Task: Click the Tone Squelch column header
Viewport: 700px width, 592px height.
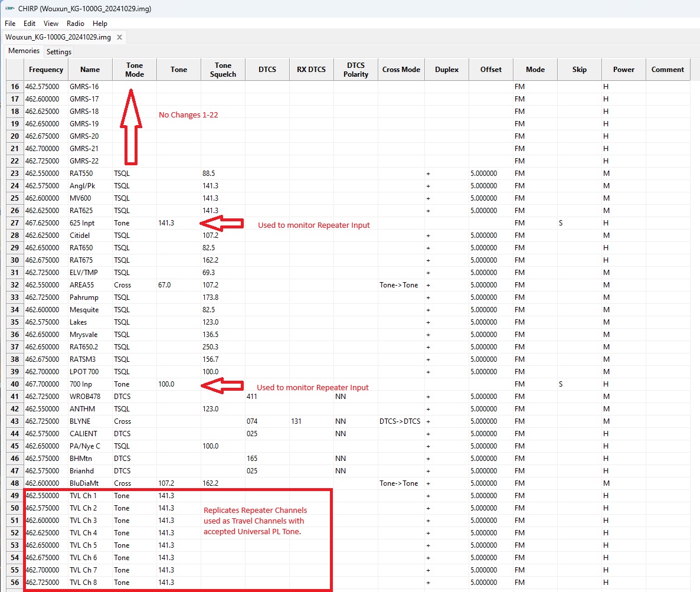Action: click(x=223, y=70)
